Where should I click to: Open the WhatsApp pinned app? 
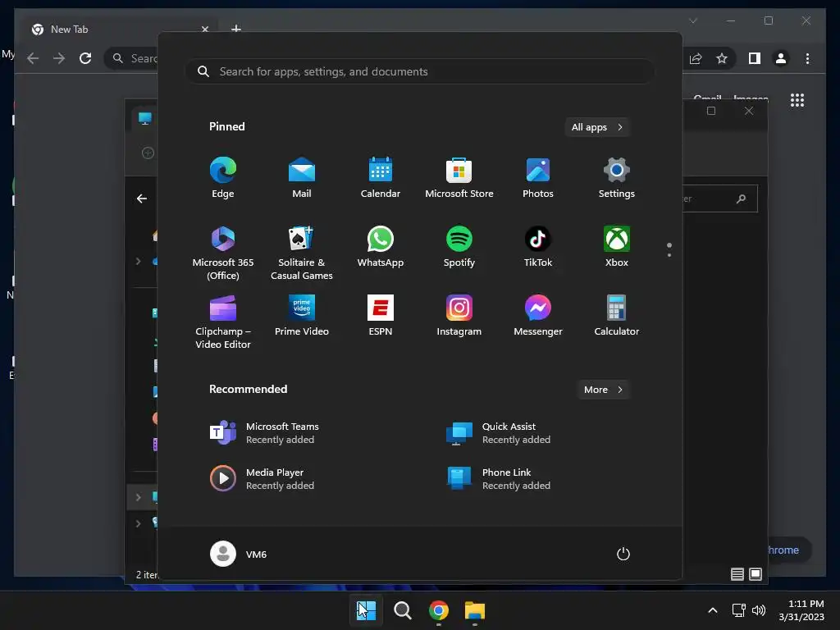pos(381,247)
